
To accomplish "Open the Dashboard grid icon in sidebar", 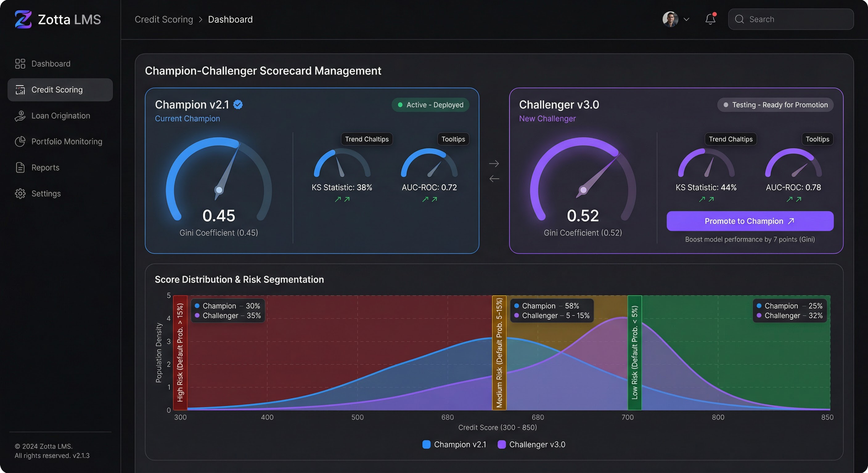I will click(20, 64).
